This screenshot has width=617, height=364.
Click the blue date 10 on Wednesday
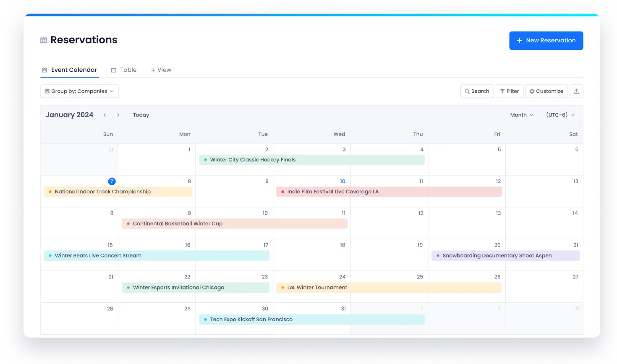point(342,181)
